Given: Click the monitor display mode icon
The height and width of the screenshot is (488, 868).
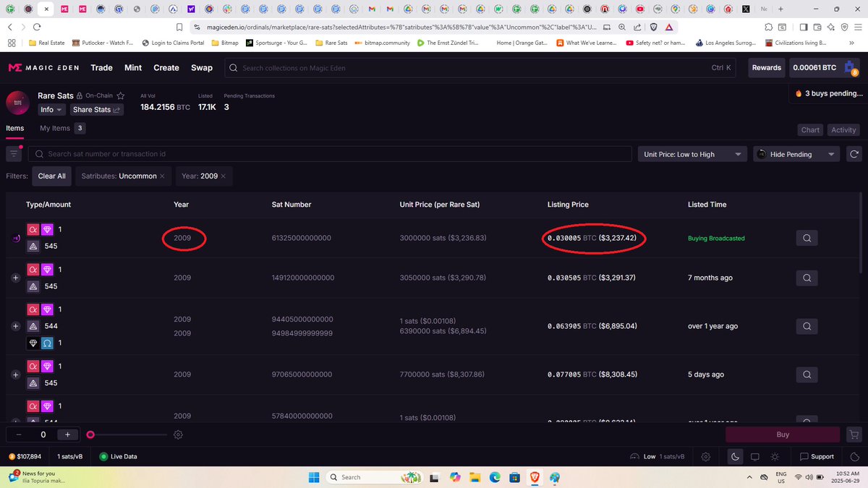Looking at the screenshot, I should click(754, 456).
